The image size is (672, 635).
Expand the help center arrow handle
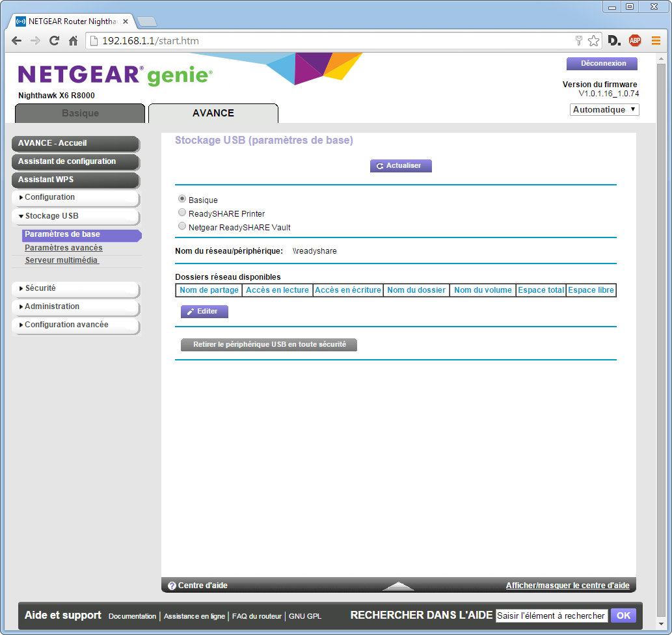398,586
